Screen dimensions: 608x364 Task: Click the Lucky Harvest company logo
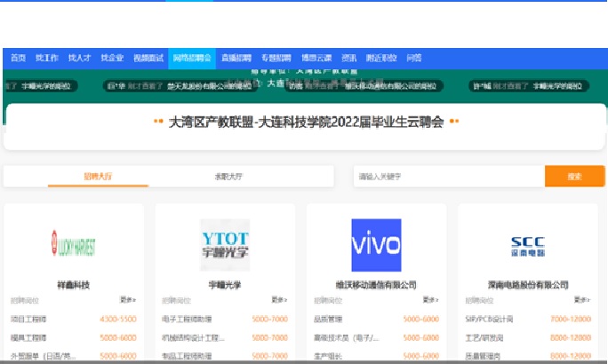point(74,245)
